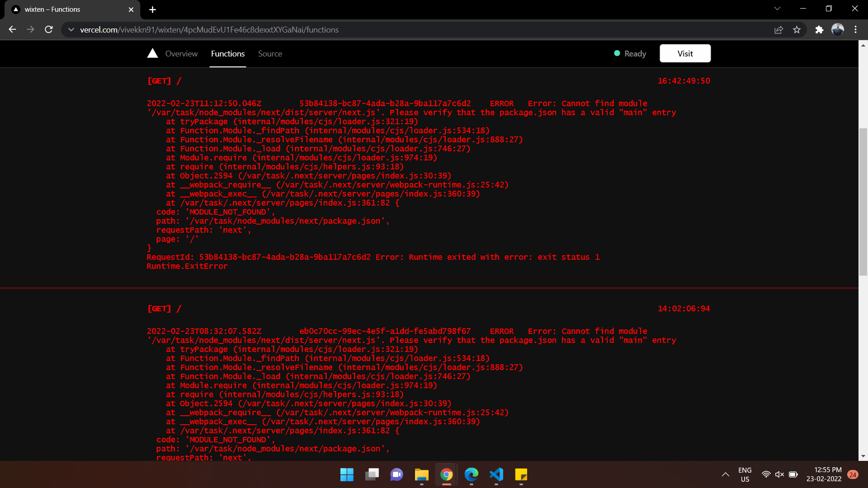Click the Ready status indicator
The width and height of the screenshot is (868, 488).
point(630,53)
